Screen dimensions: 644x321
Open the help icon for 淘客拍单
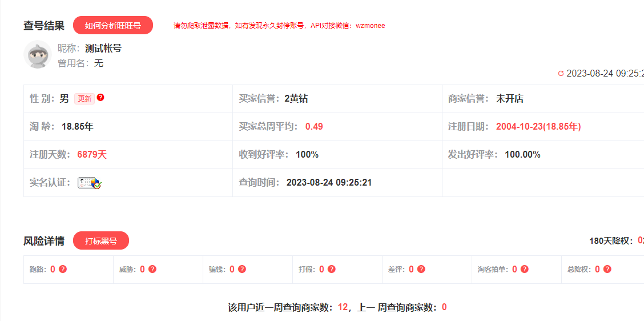[x=525, y=269]
